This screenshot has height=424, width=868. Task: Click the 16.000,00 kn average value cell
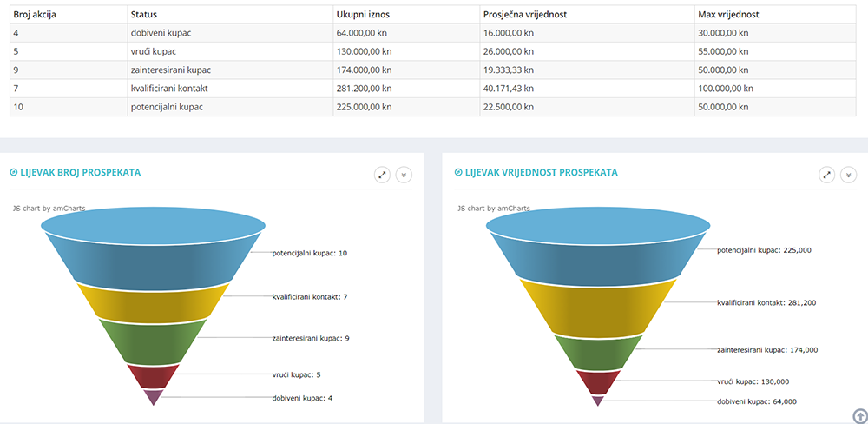[588, 33]
